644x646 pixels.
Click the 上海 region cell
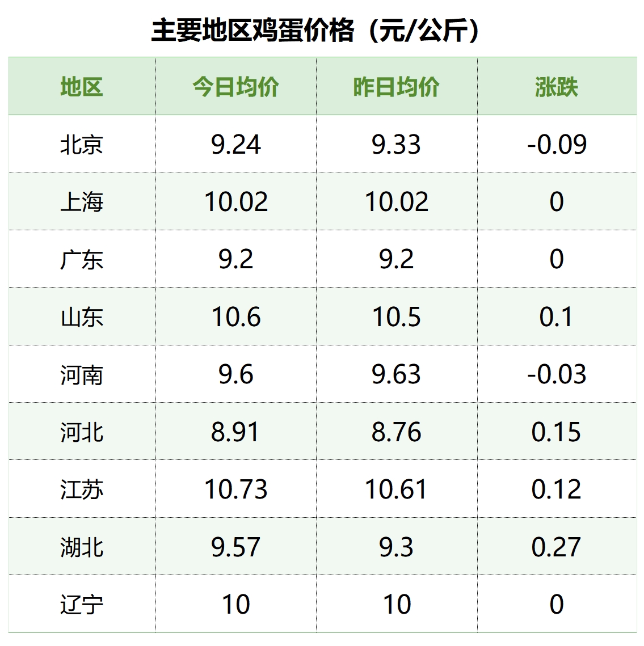point(82,202)
